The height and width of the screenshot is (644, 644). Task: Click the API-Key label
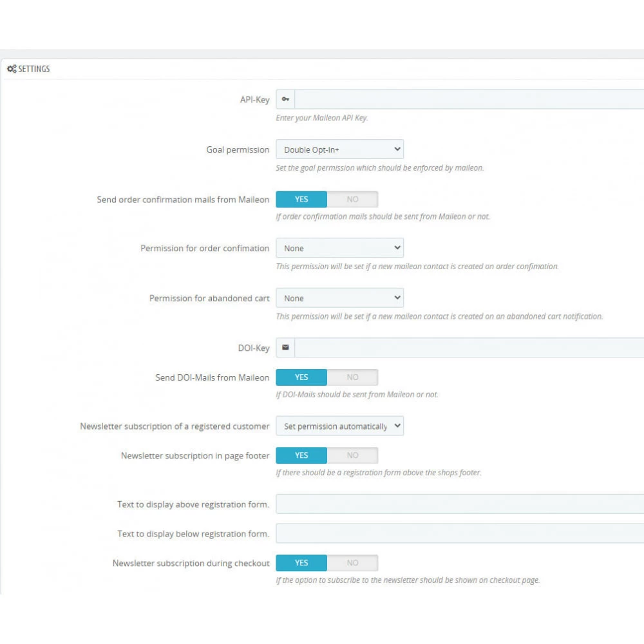pyautogui.click(x=254, y=100)
